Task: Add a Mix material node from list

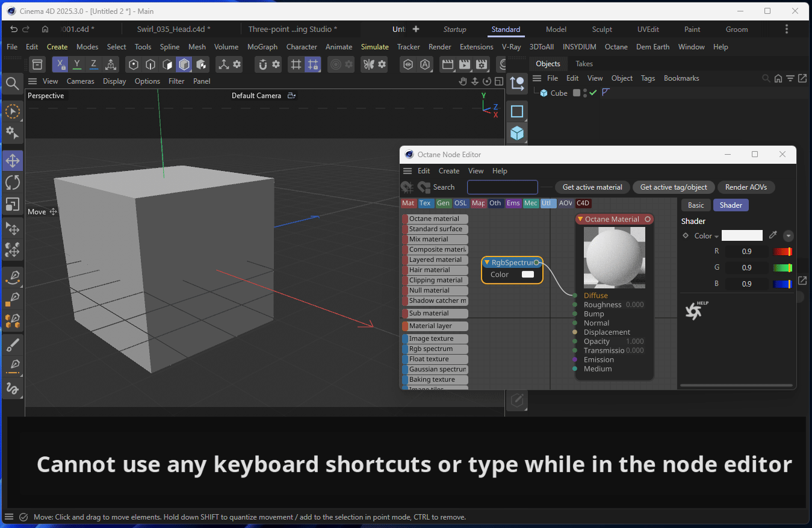Action: [x=435, y=240]
